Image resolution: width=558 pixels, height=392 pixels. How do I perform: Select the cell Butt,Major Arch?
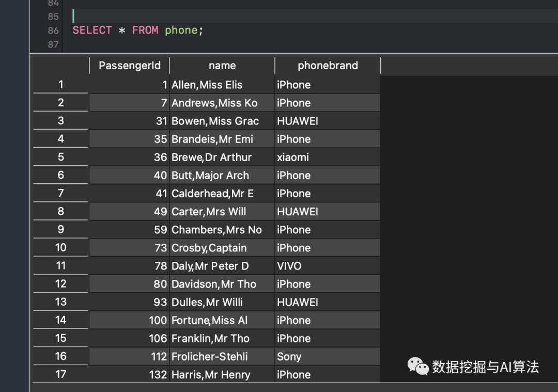[x=222, y=176]
